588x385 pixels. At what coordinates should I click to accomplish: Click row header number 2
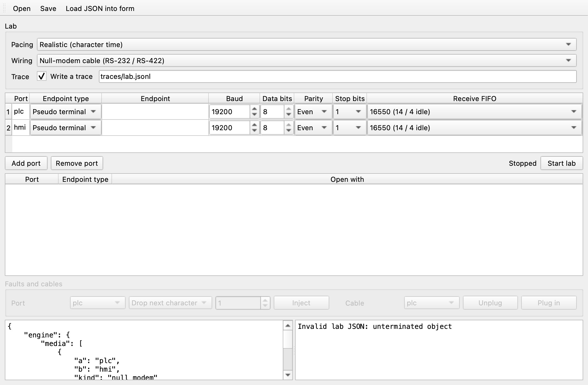click(x=9, y=128)
